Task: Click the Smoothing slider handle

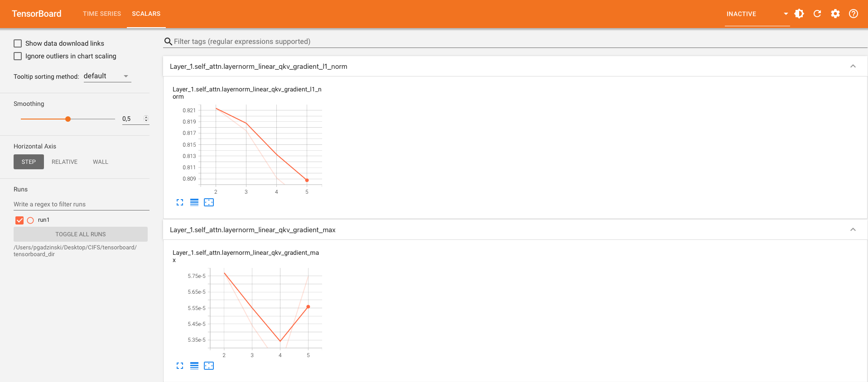Action: [x=68, y=119]
